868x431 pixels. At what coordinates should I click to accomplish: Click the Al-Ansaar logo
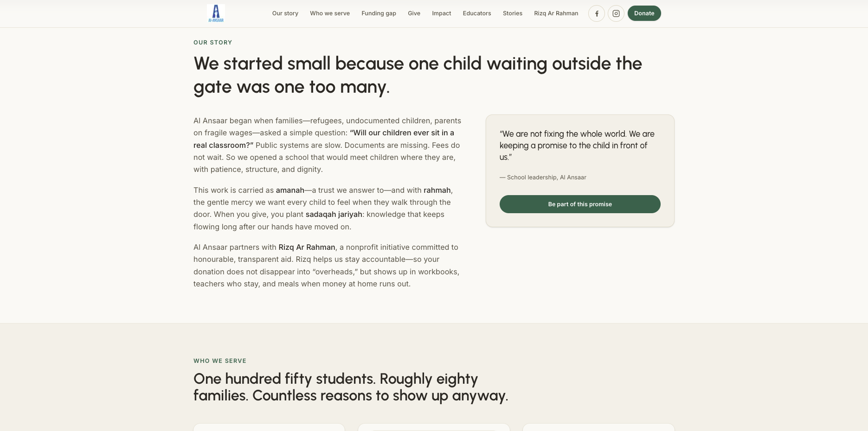click(216, 13)
